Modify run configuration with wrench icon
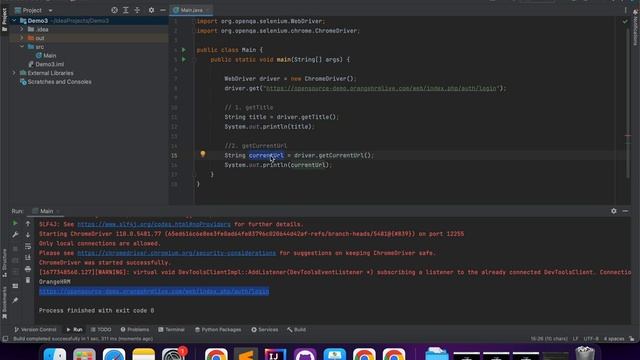The width and height of the screenshot is (640, 360). point(15,235)
